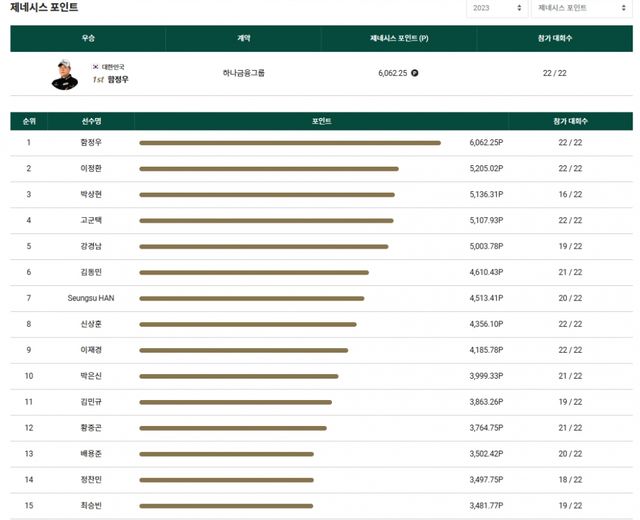Click the winner's profile photo
The width and height of the screenshot is (640, 520).
pyautogui.click(x=65, y=74)
